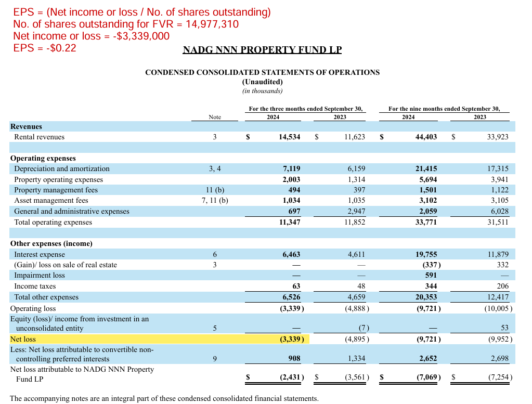The height and width of the screenshot is (404, 532).
Task: Select Note 9 on noncontrolling interests row
Action: click(214, 358)
